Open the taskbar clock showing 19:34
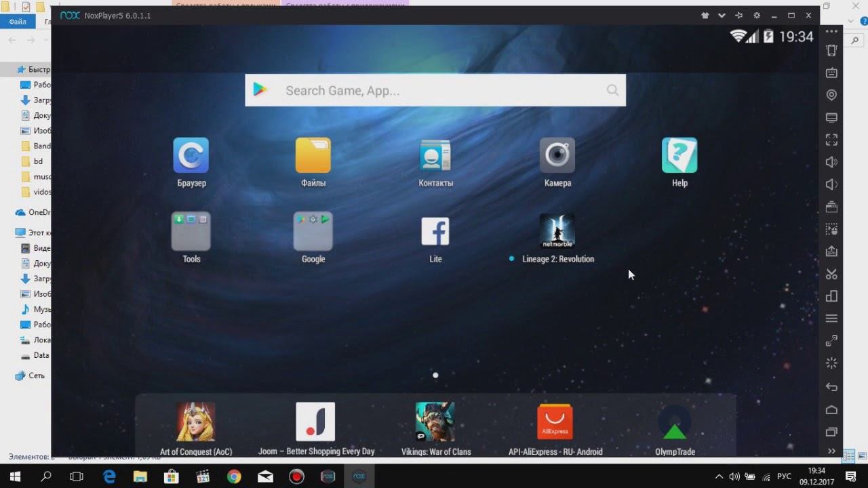868x488 pixels. (x=816, y=476)
